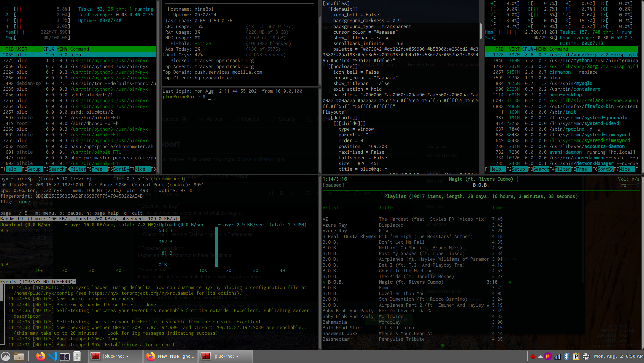This screenshot has width=644, height=363.
Task: Launch Firefox from the panel launcher
Action: (41, 356)
